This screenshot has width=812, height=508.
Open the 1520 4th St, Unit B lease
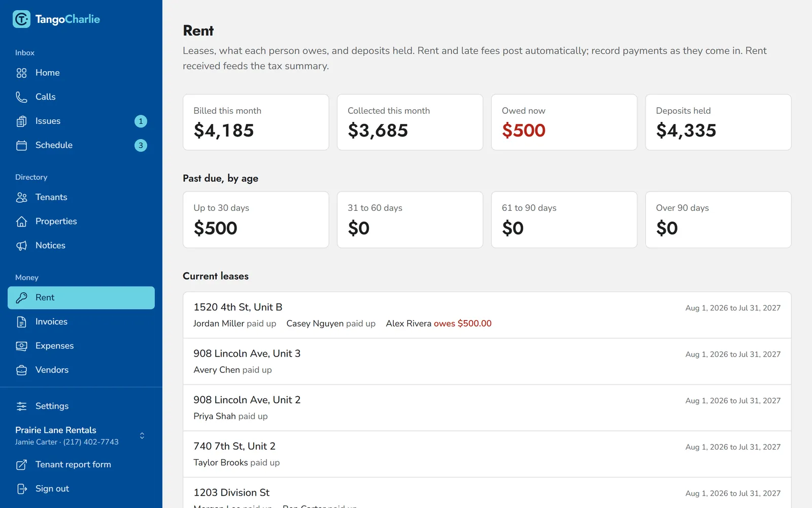click(487, 315)
